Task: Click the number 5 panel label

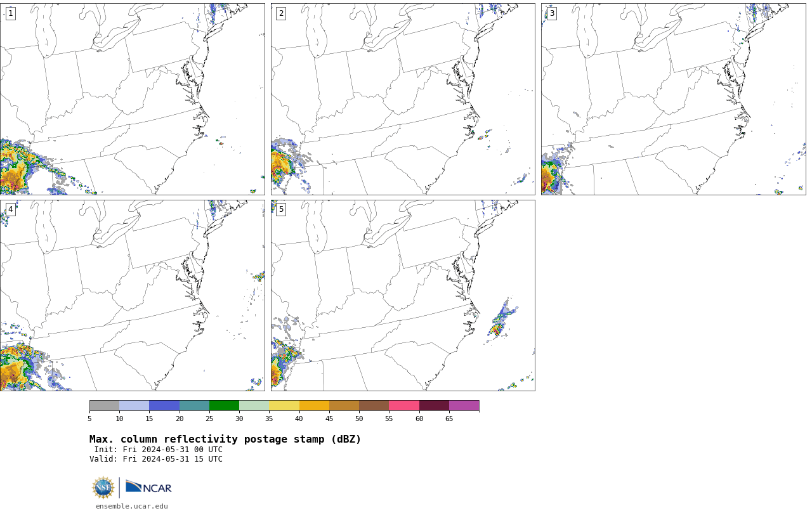Action: (281, 209)
